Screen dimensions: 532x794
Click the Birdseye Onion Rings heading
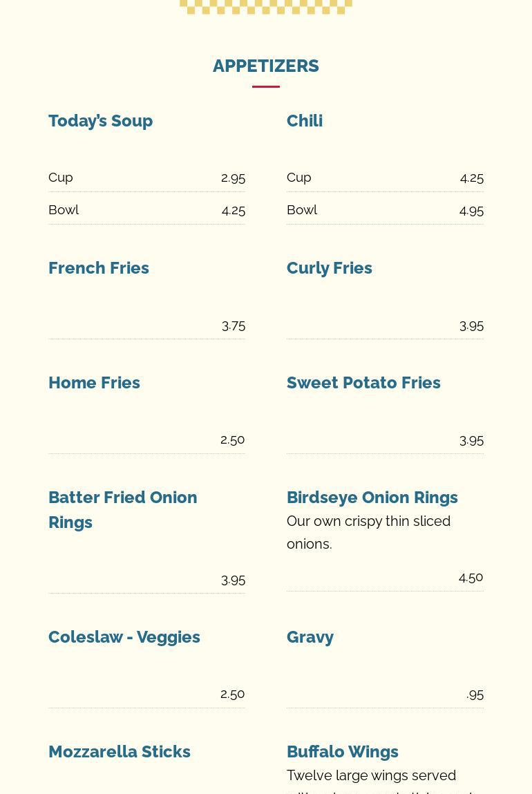[372, 498]
